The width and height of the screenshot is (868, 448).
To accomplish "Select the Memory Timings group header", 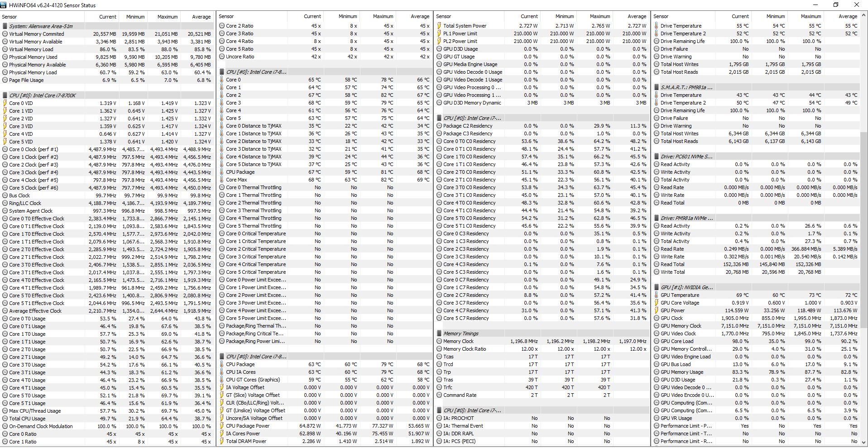I will point(542,334).
